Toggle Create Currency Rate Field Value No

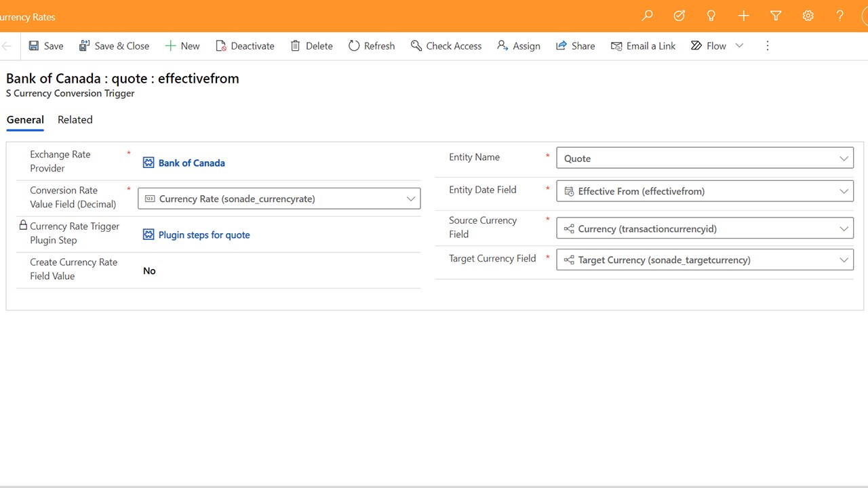click(x=149, y=270)
